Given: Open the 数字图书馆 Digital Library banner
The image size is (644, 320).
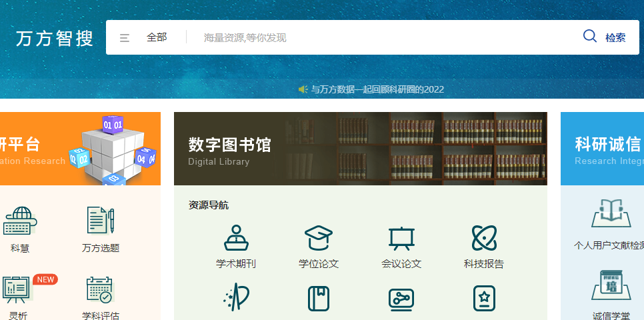Looking at the screenshot, I should pos(361,149).
